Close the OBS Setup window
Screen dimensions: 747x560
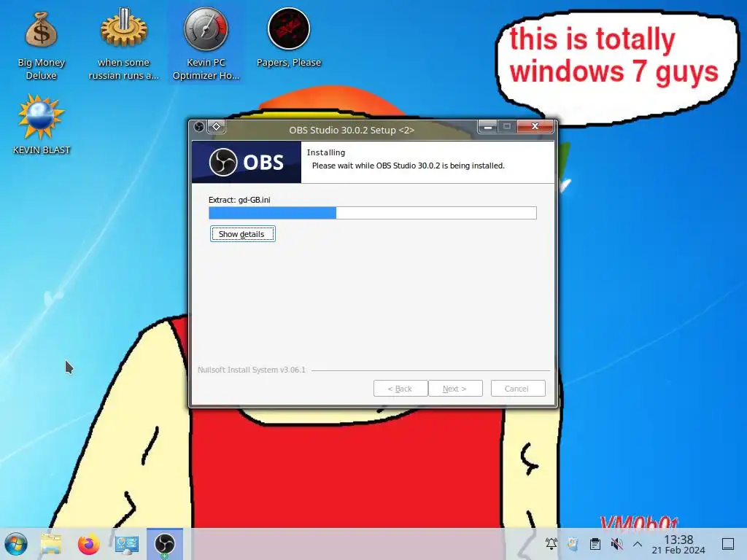pyautogui.click(x=535, y=127)
